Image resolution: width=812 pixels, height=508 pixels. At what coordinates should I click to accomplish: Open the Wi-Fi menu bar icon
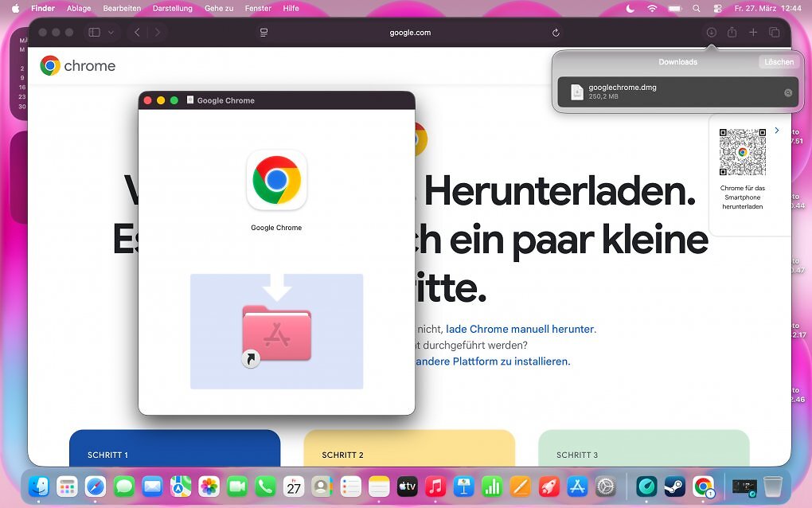click(x=653, y=8)
